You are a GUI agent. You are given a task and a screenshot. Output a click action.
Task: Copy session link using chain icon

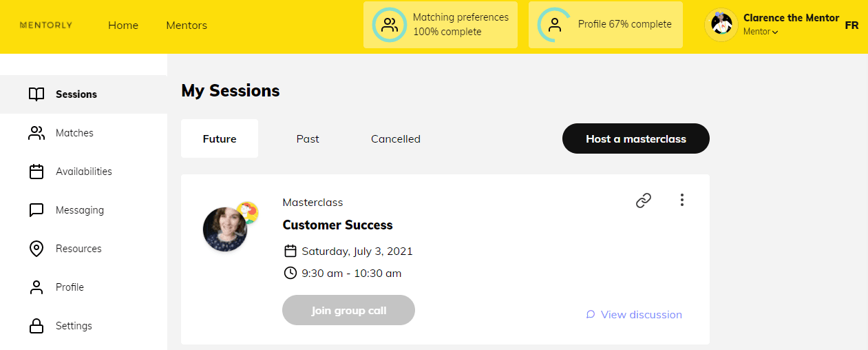coord(644,200)
